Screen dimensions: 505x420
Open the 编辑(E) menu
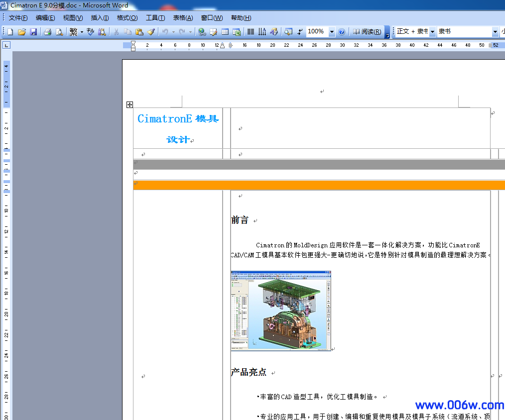[45, 18]
